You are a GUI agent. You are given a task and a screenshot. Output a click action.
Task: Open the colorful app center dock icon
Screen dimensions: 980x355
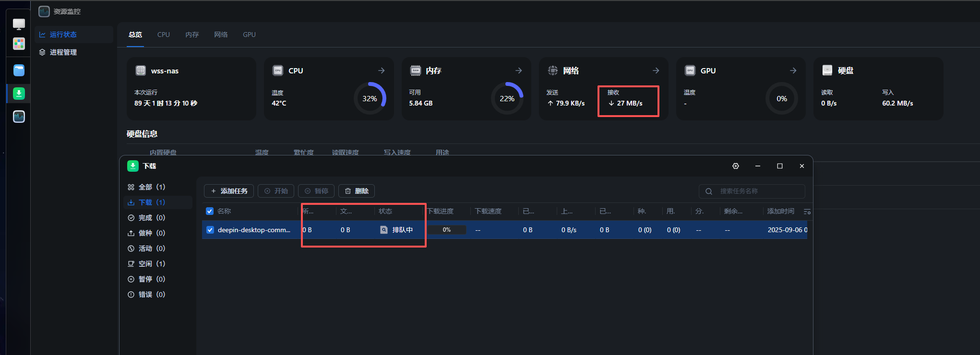point(19,44)
